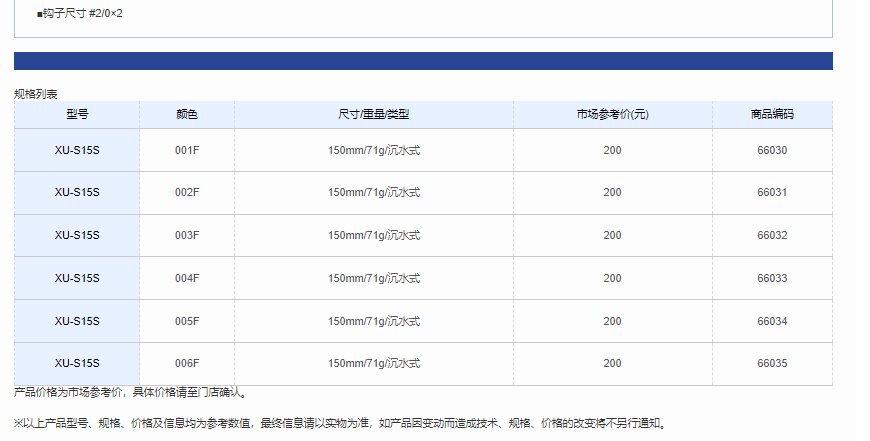Click the 商品编码 column header
870x441 pixels.
point(772,114)
